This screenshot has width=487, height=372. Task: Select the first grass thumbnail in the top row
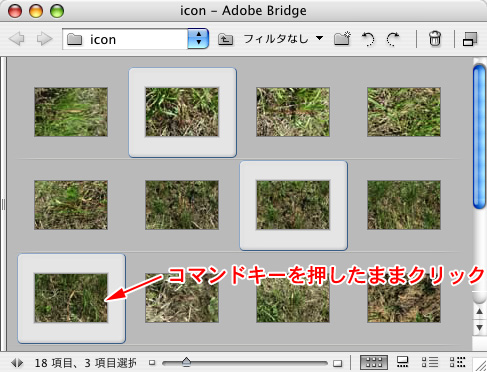(71, 112)
